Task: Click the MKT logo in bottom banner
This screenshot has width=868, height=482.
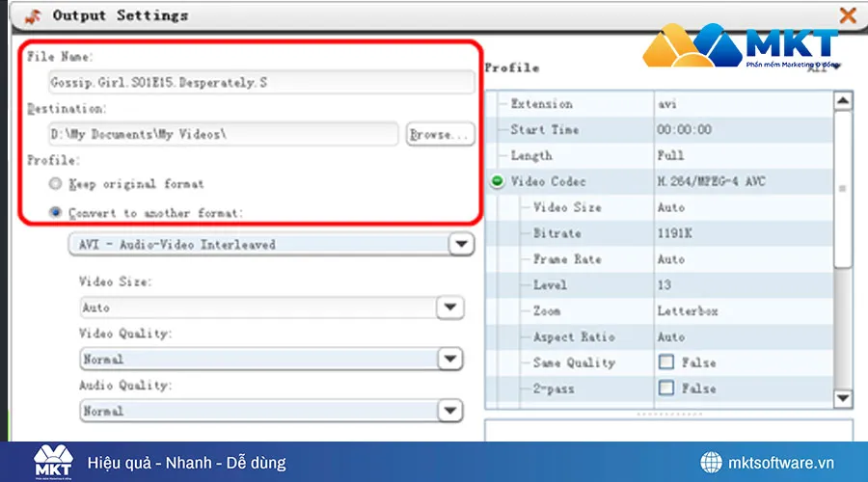Action: point(53,462)
